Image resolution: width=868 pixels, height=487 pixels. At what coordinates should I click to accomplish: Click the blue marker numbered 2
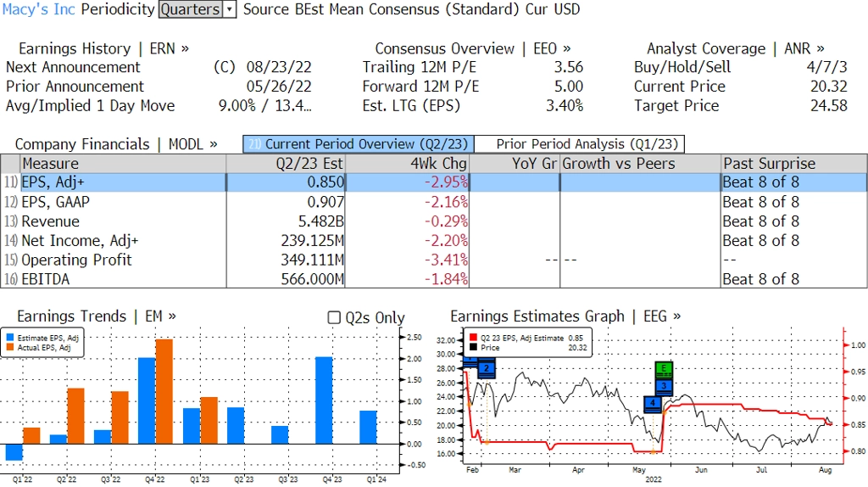[x=487, y=368]
